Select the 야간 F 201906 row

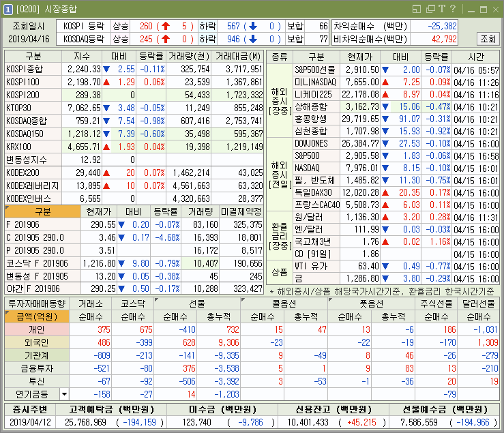point(134,288)
